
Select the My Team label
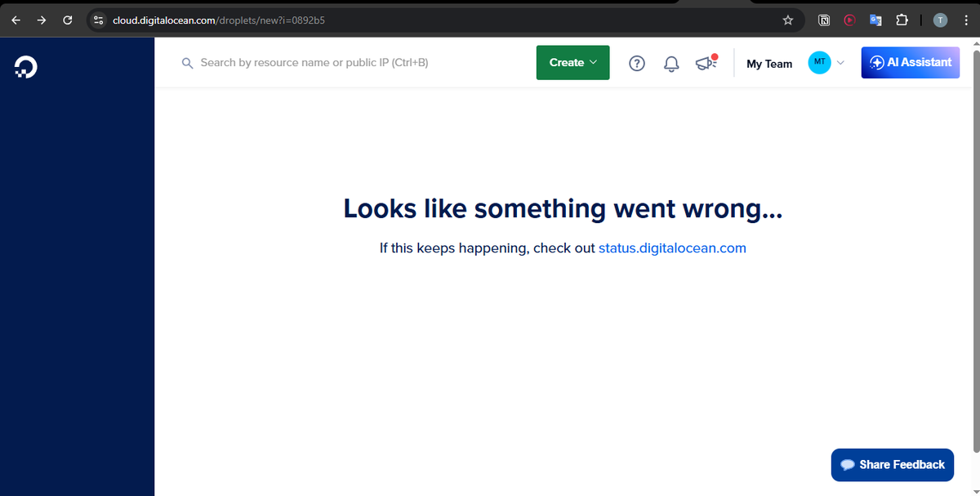(769, 64)
